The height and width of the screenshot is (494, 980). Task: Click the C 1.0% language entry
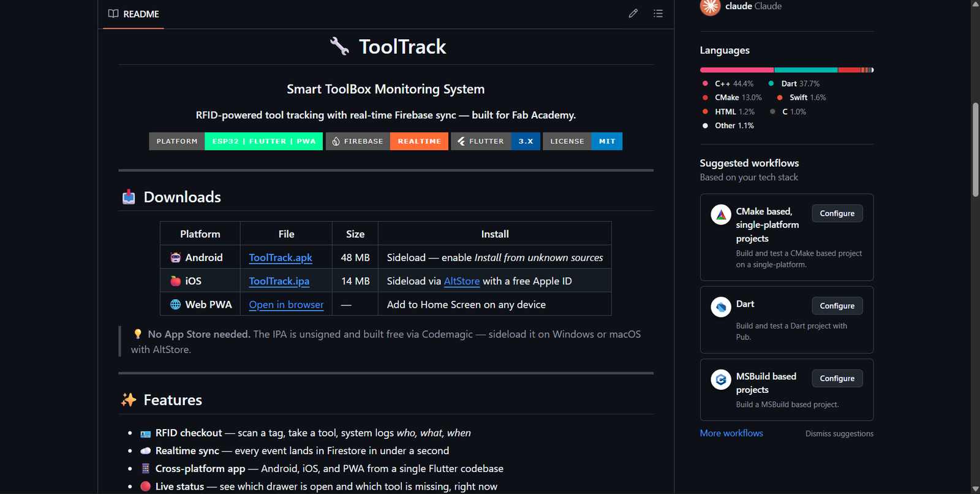(x=788, y=112)
